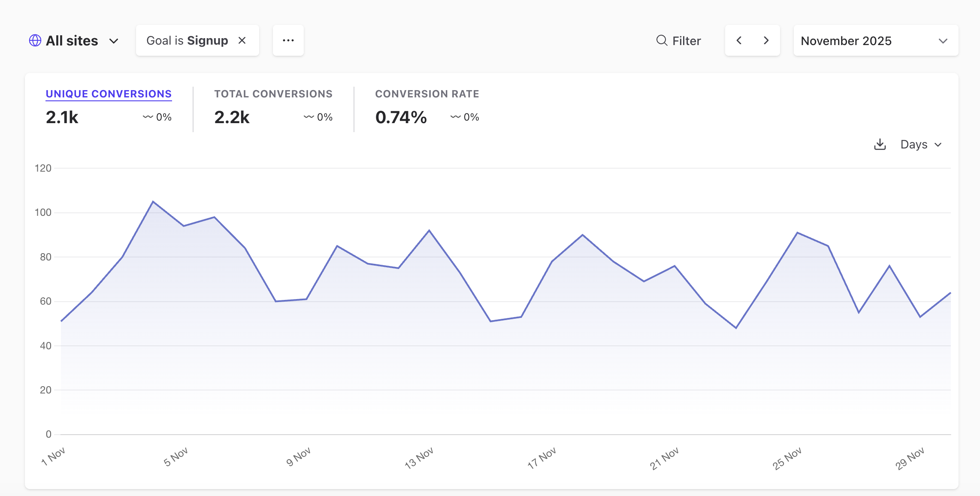Download chart data with export icon
The height and width of the screenshot is (496, 980).
[880, 145]
